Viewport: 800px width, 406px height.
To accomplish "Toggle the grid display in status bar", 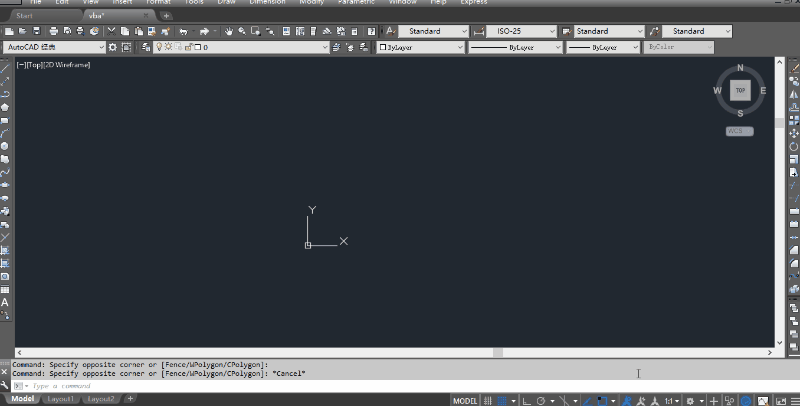I will [x=488, y=401].
